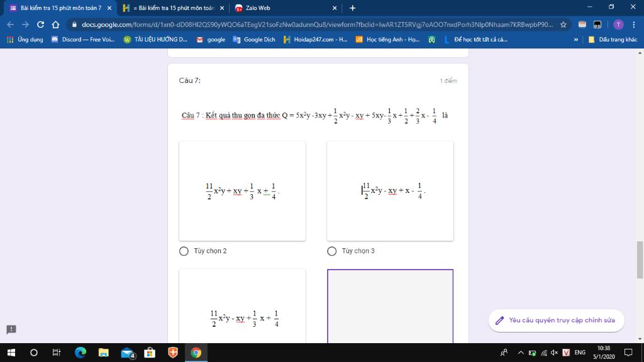Open the Discord — Free Voi... bookmark
Screen dimensions: 644x362
click(x=83, y=40)
